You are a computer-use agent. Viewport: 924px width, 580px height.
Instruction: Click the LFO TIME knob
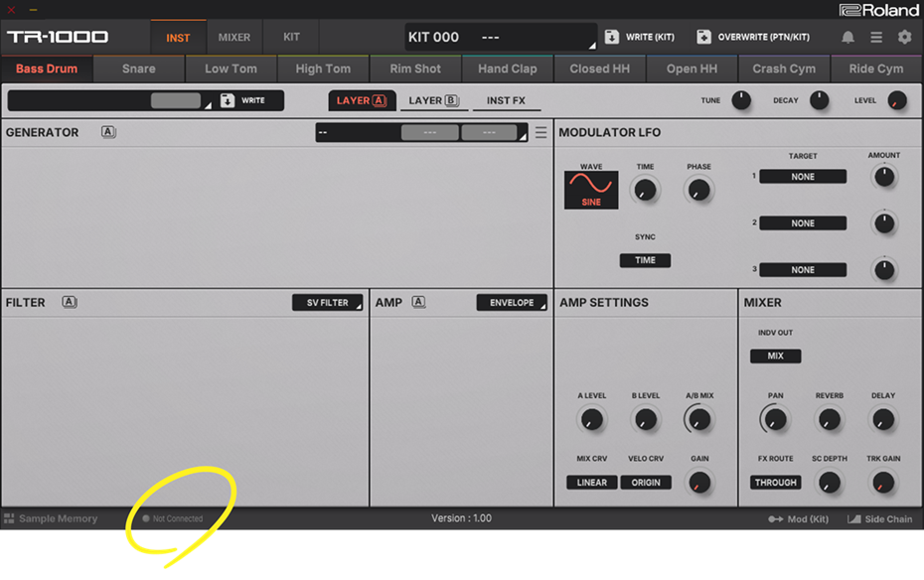pos(645,191)
